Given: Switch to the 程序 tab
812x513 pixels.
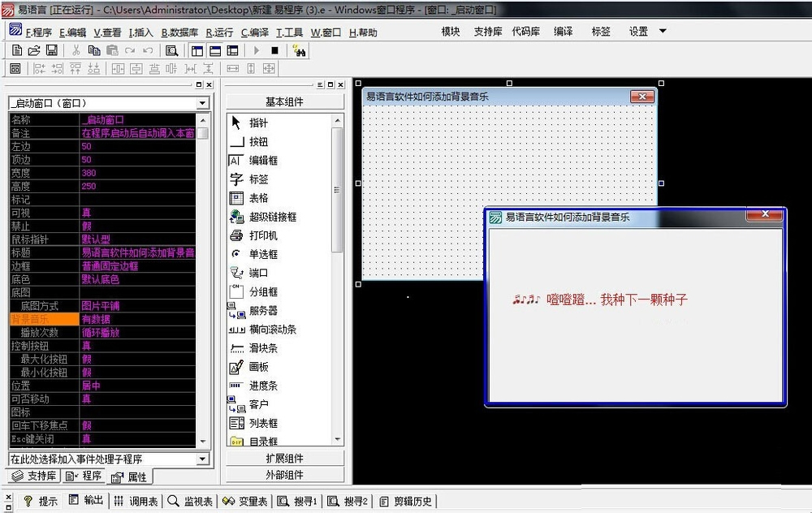Looking at the screenshot, I should [x=84, y=476].
